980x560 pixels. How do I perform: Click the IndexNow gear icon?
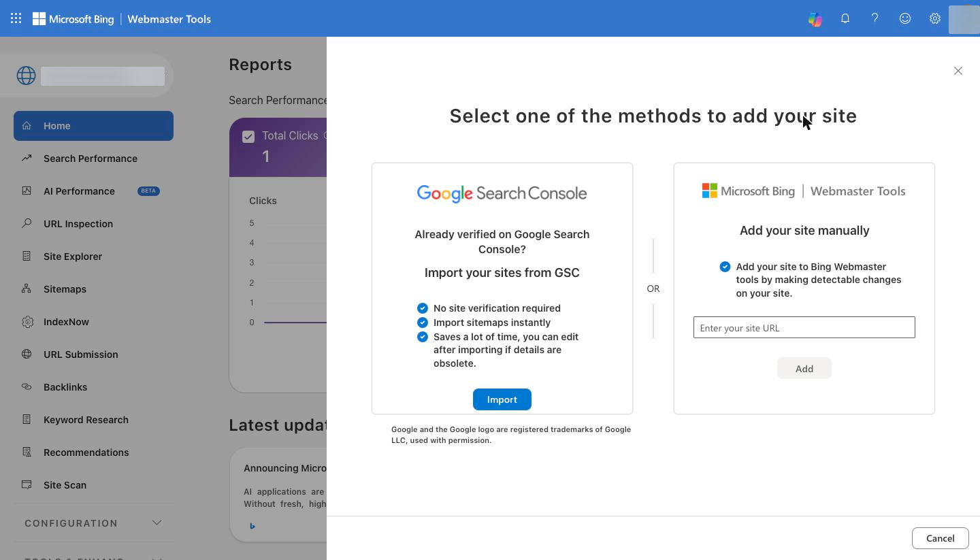click(27, 321)
